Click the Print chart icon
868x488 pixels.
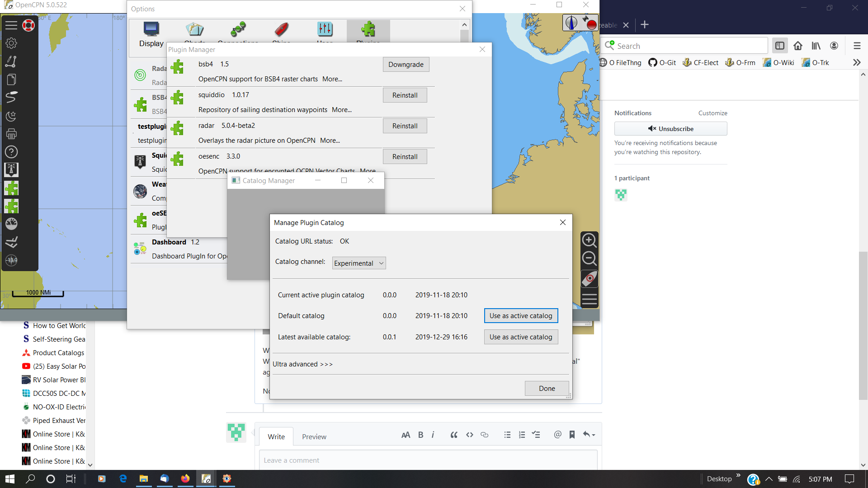coord(11,134)
